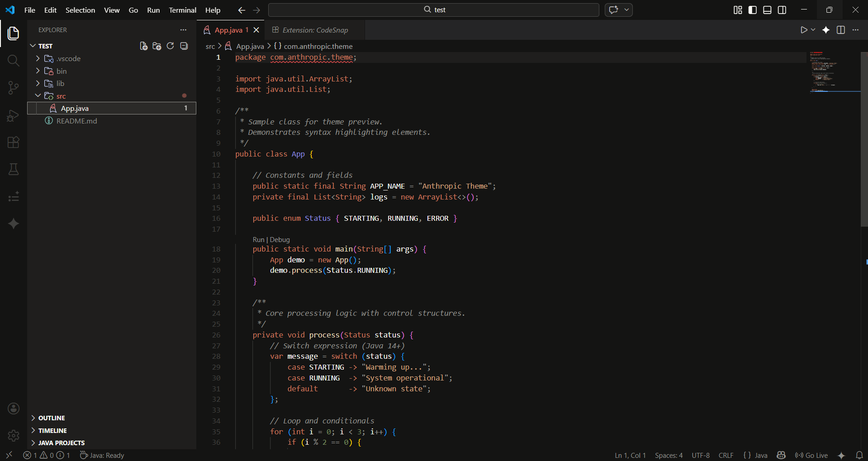Viewport: 868px width, 461px height.
Task: Click the Run code lens above main
Action: [x=258, y=240]
